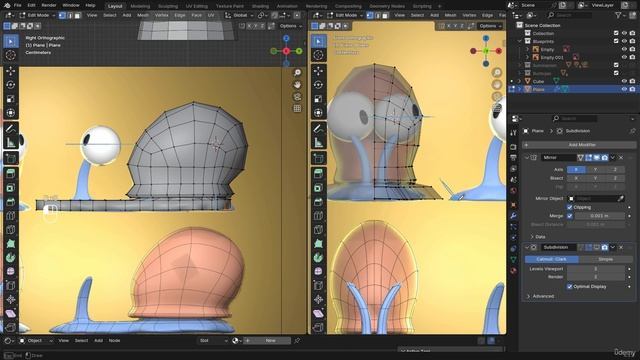Open the Window menu
The width and height of the screenshot is (640, 360).
[x=71, y=5]
